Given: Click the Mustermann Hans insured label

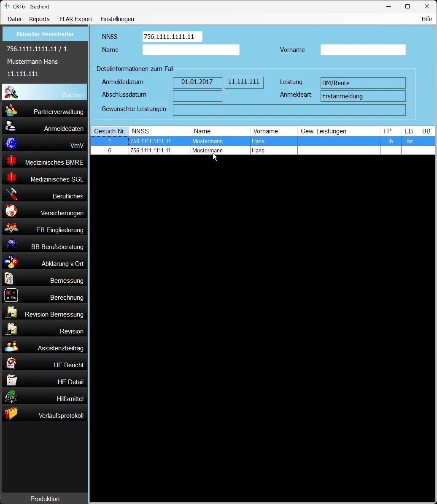Looking at the screenshot, I should (x=32, y=61).
